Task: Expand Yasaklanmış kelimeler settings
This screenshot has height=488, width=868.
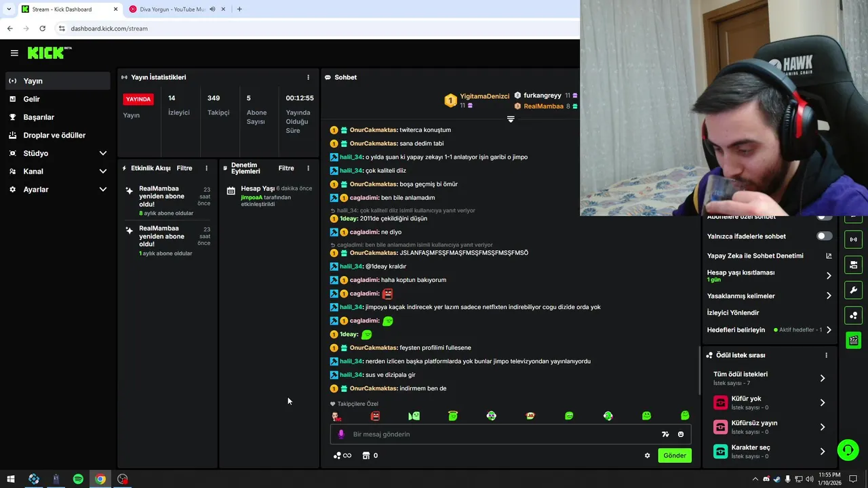Action: pyautogui.click(x=769, y=296)
